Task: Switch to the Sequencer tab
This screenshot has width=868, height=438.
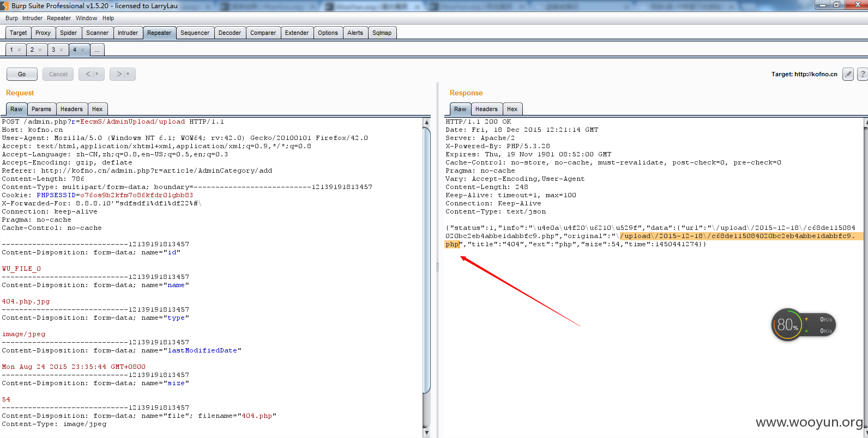Action: point(195,33)
